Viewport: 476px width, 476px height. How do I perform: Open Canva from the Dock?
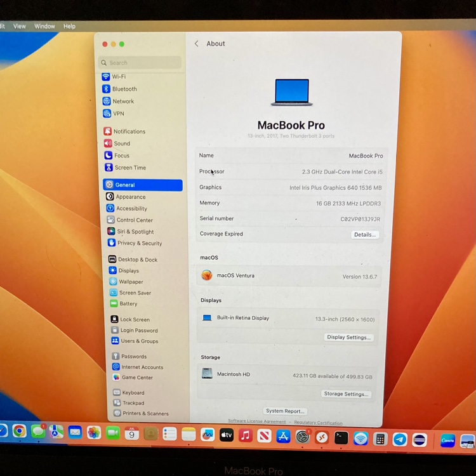point(448,440)
